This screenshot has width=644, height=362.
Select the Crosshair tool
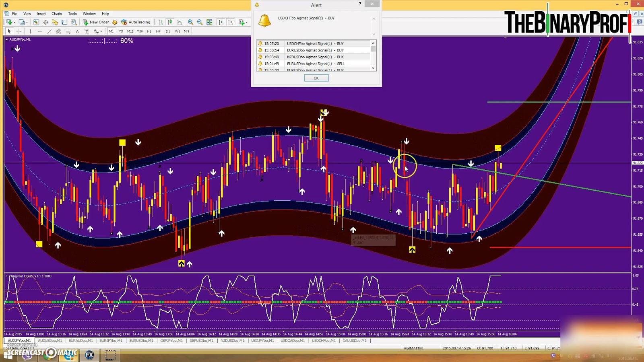pos(19,31)
